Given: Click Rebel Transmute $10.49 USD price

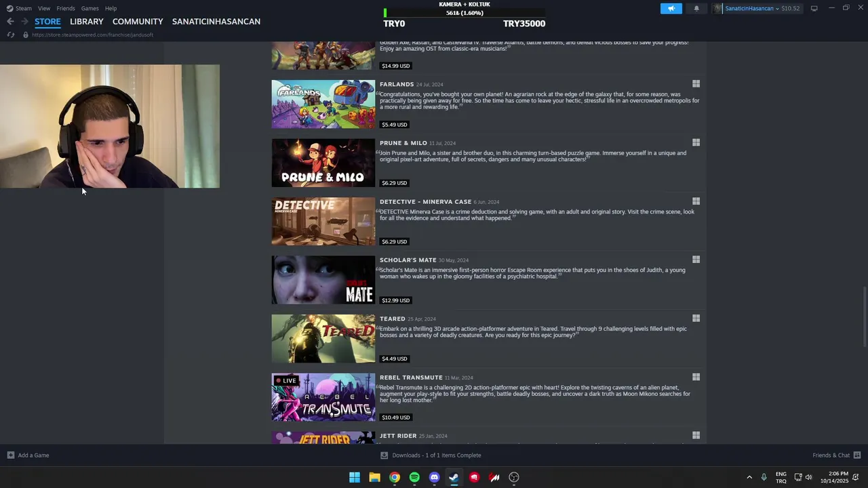Looking at the screenshot, I should [395, 418].
